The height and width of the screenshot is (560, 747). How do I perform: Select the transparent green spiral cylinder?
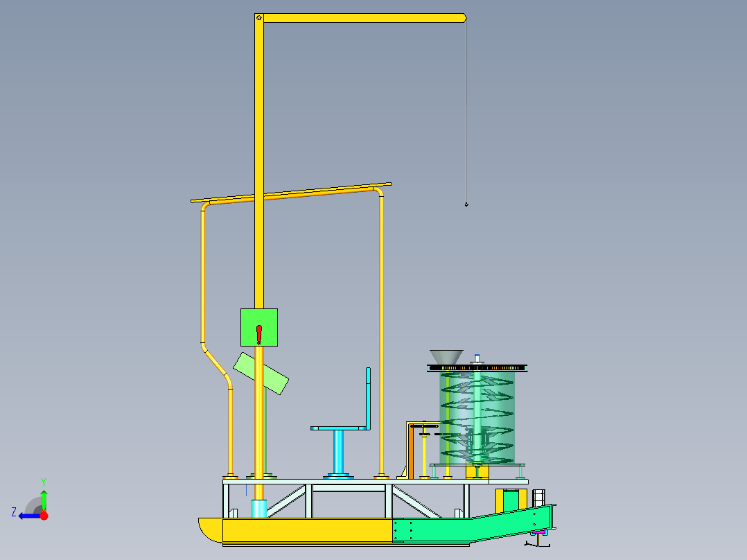tap(477, 417)
